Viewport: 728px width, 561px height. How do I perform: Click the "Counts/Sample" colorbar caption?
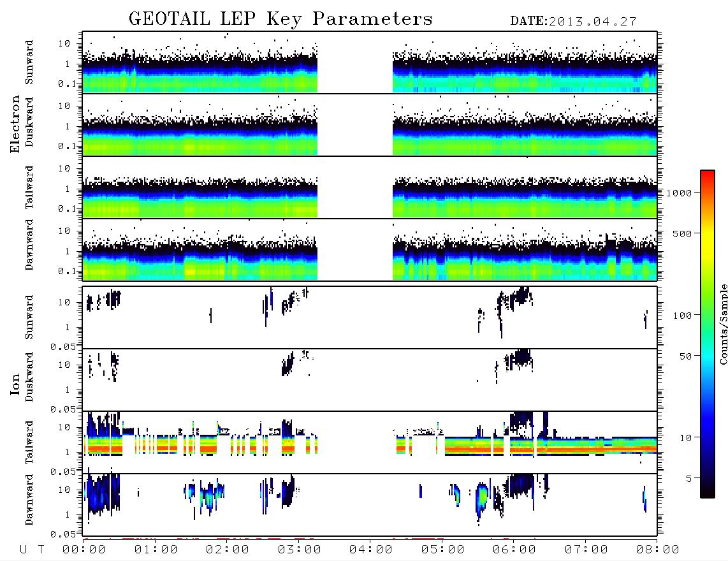point(723,324)
